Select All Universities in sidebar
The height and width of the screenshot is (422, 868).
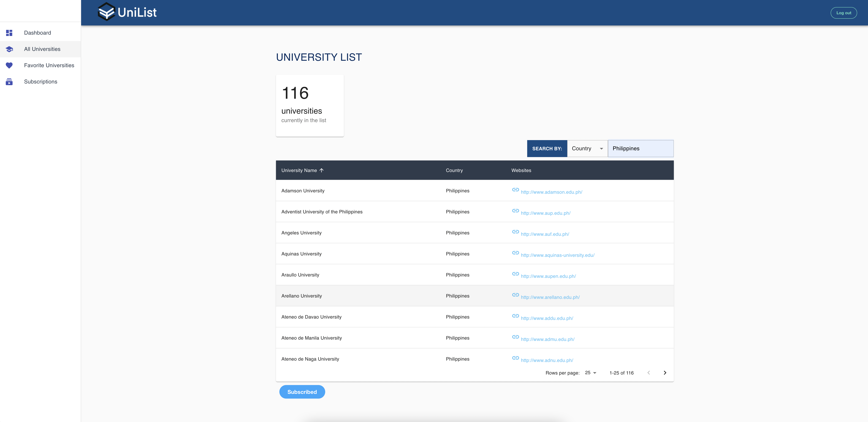click(x=40, y=49)
